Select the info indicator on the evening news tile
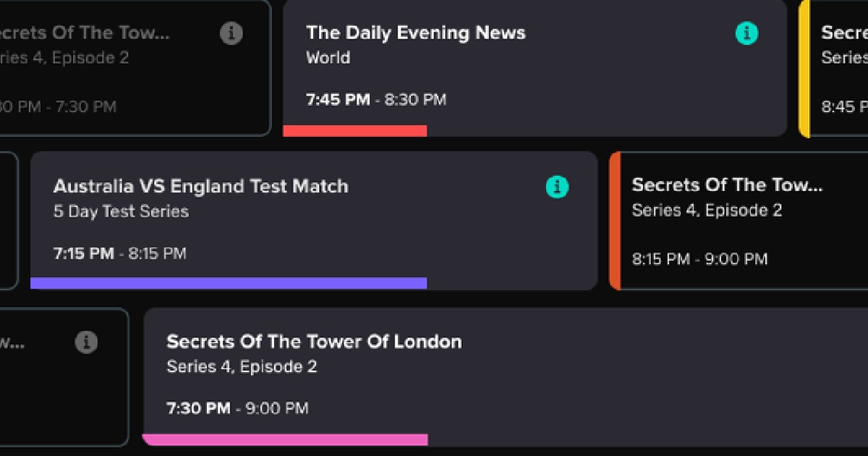This screenshot has height=456, width=868. pyautogui.click(x=746, y=33)
